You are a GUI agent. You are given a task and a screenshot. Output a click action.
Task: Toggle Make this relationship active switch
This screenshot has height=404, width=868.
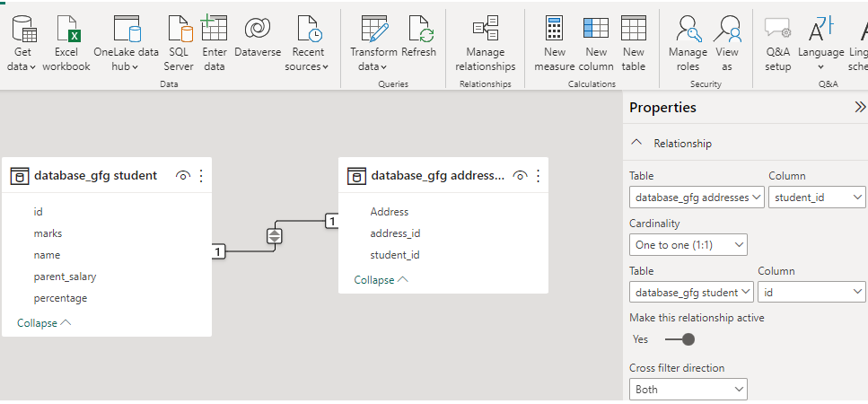(679, 339)
